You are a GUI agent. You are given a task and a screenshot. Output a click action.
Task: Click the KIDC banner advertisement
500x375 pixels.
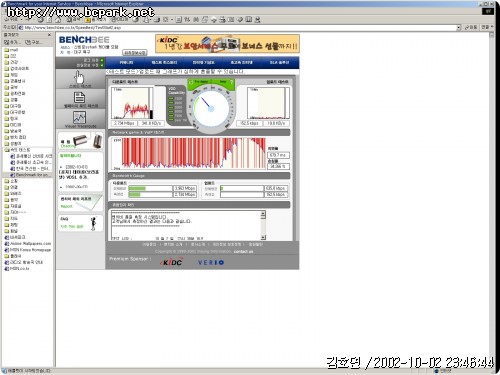pyautogui.click(x=227, y=44)
